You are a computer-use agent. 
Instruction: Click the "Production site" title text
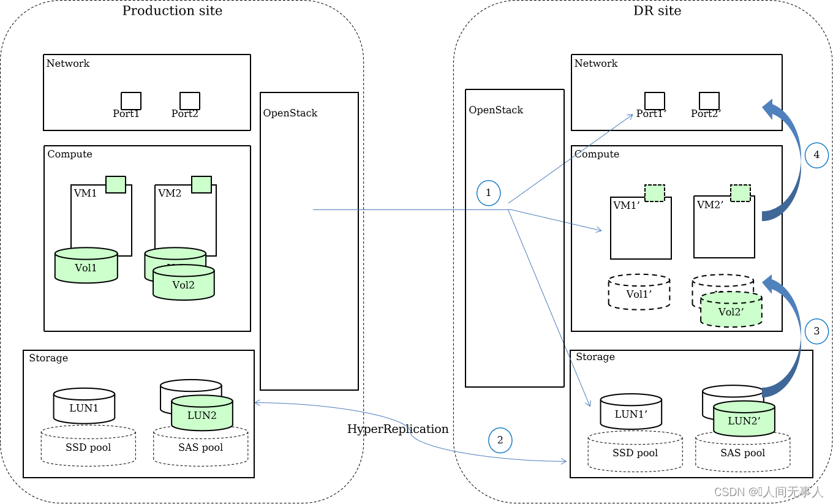click(x=172, y=10)
